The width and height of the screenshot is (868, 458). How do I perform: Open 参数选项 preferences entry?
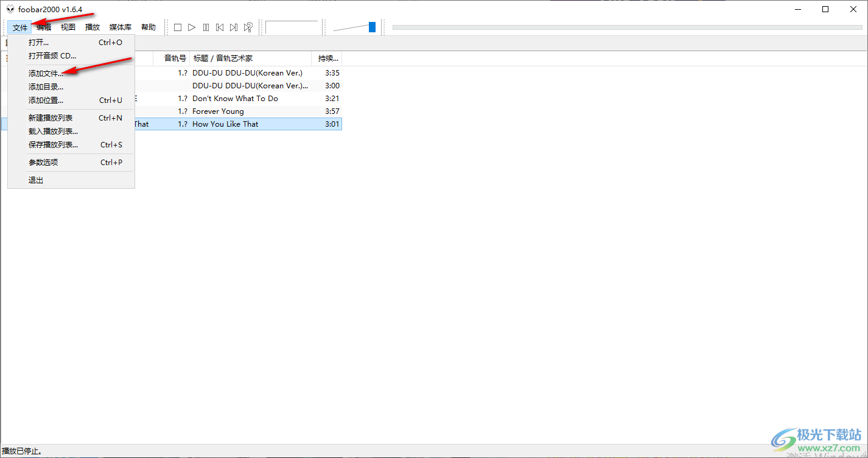(71, 163)
